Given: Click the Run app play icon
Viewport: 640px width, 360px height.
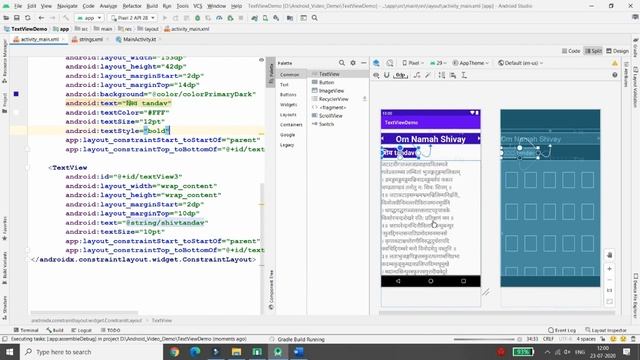Looking at the screenshot, I should (165, 18).
